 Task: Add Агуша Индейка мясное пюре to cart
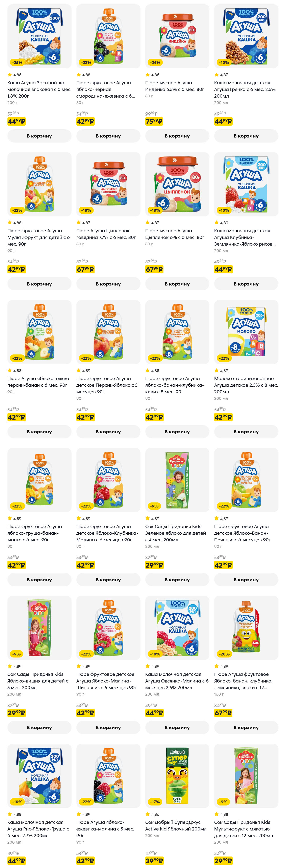point(177,136)
